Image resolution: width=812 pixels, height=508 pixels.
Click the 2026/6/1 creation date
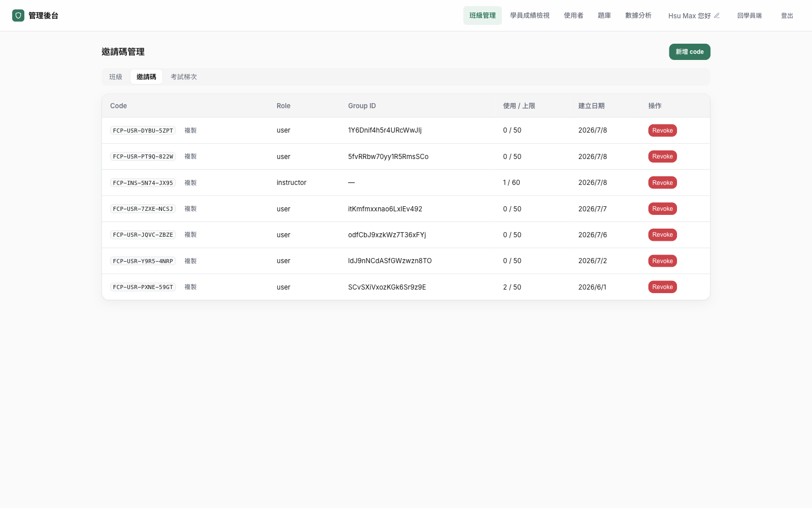pos(592,287)
